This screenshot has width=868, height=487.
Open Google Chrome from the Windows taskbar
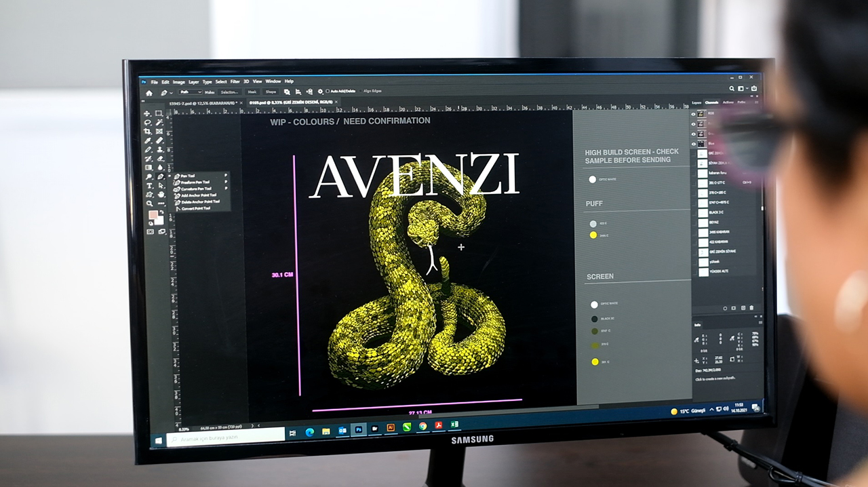tap(422, 427)
